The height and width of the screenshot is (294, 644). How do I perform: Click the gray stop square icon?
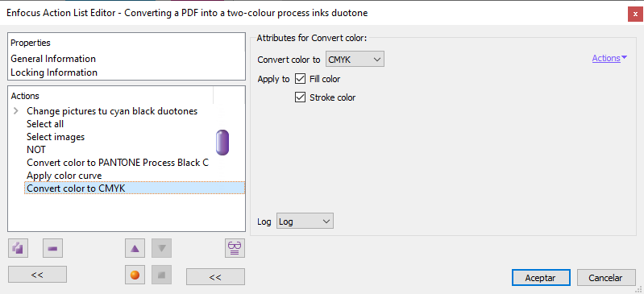[161, 275]
